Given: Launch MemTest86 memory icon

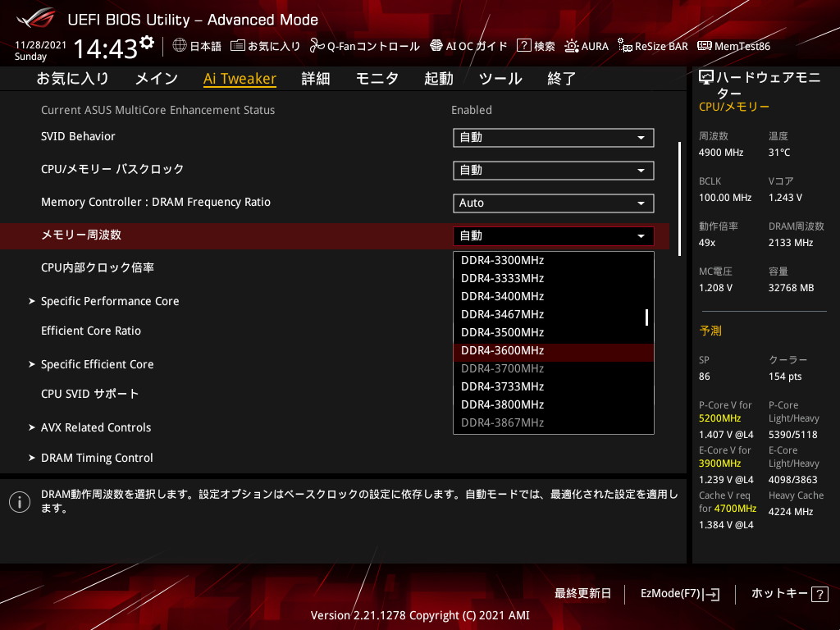Looking at the screenshot, I should pyautogui.click(x=705, y=46).
